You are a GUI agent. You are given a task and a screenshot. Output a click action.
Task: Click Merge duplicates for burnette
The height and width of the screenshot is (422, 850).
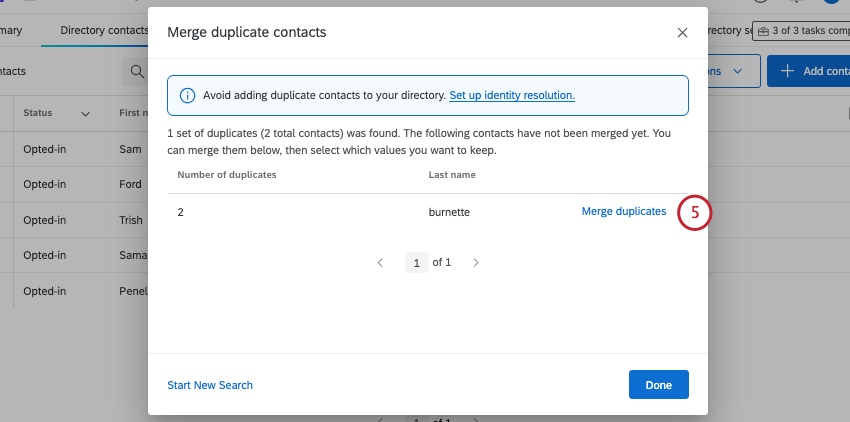pos(623,212)
